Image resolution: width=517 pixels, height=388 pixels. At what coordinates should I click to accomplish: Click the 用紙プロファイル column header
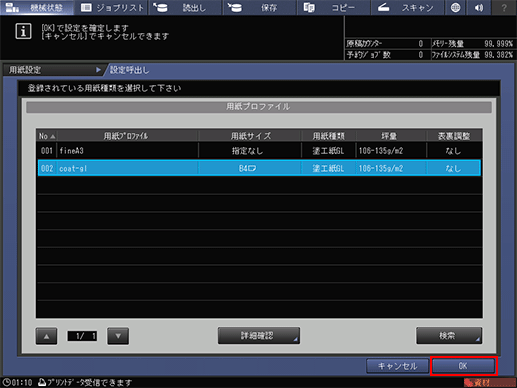[x=126, y=136]
